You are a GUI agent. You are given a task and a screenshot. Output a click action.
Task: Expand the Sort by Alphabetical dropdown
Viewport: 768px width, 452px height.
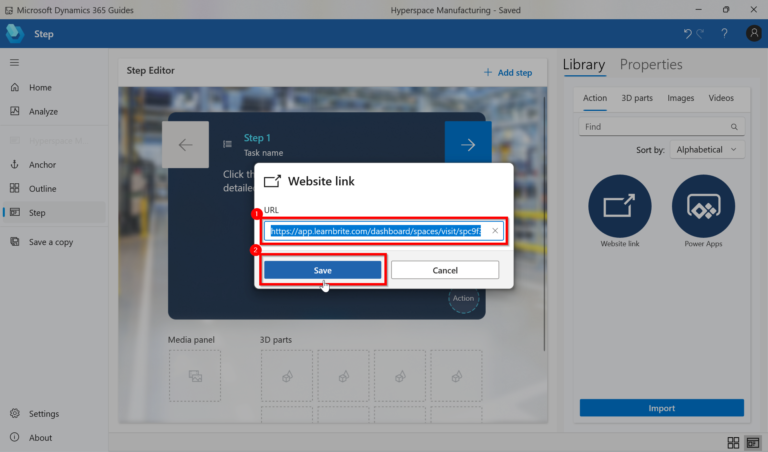point(706,150)
